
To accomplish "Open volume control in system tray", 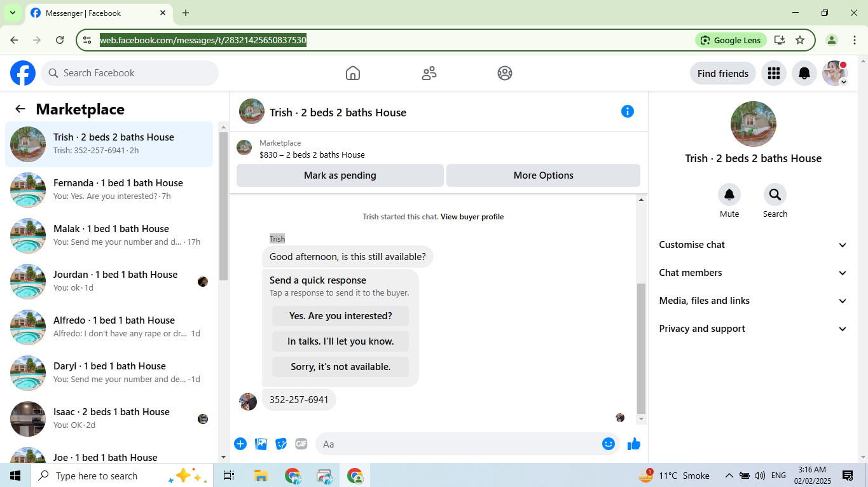I will click(x=760, y=476).
